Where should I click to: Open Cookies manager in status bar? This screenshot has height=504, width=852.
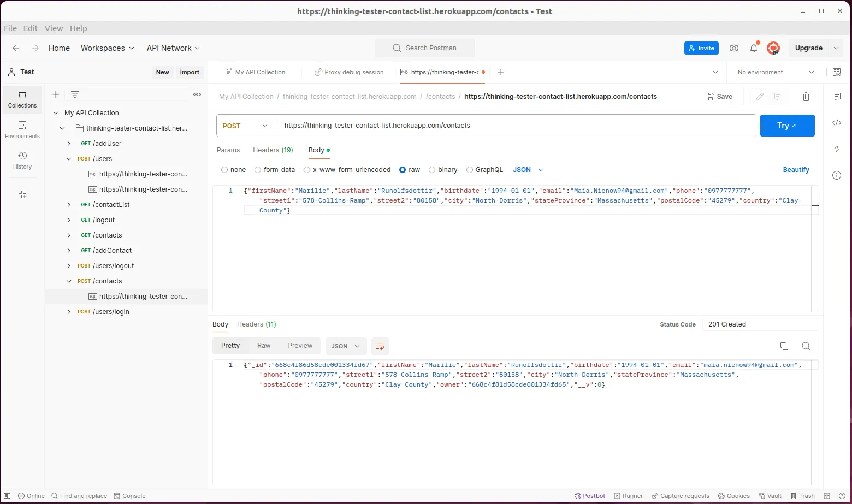[734, 496]
